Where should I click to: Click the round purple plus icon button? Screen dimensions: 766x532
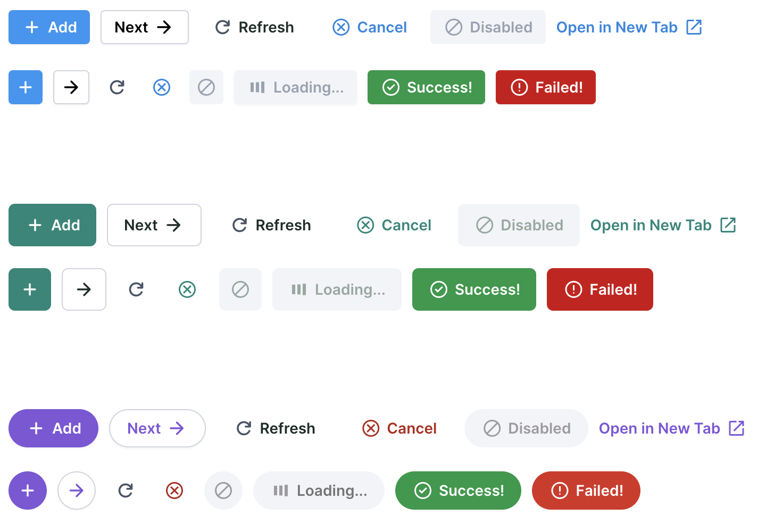(28, 491)
